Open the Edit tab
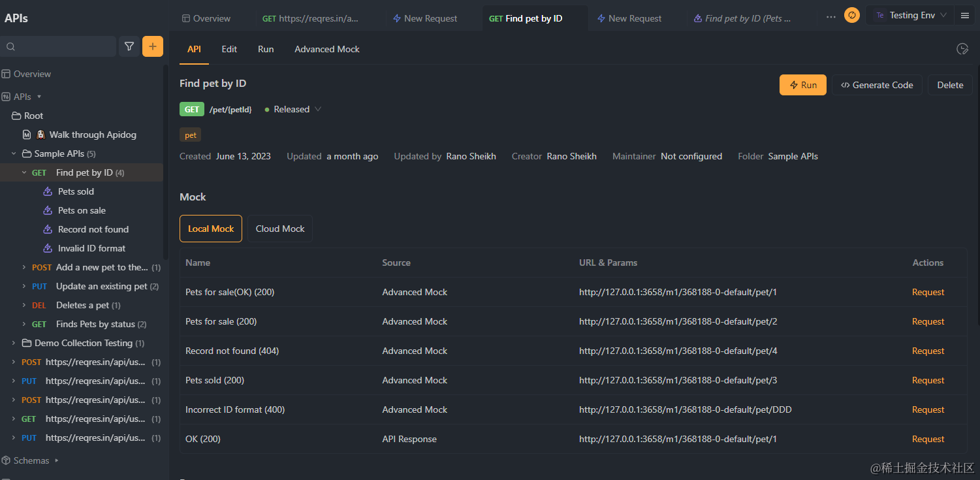The height and width of the screenshot is (480, 980). click(x=229, y=49)
